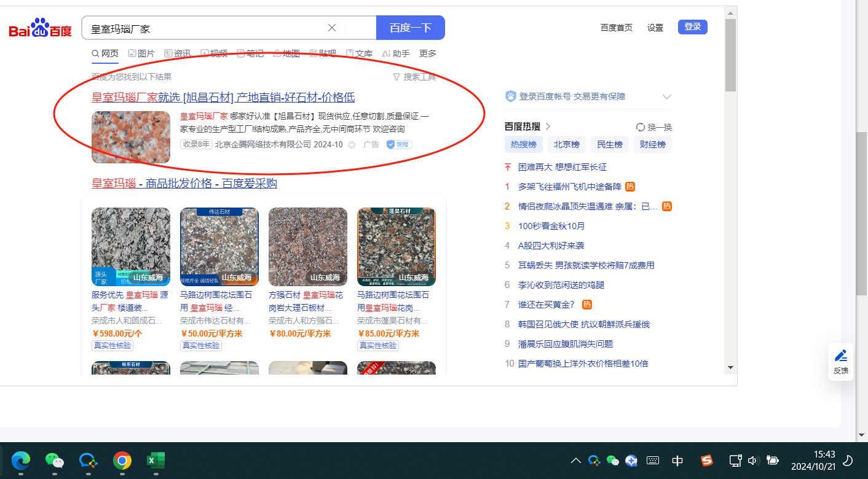This screenshot has width=868, height=479.
Task: Open the 旭昌石材 ad result title
Action: pyautogui.click(x=223, y=98)
